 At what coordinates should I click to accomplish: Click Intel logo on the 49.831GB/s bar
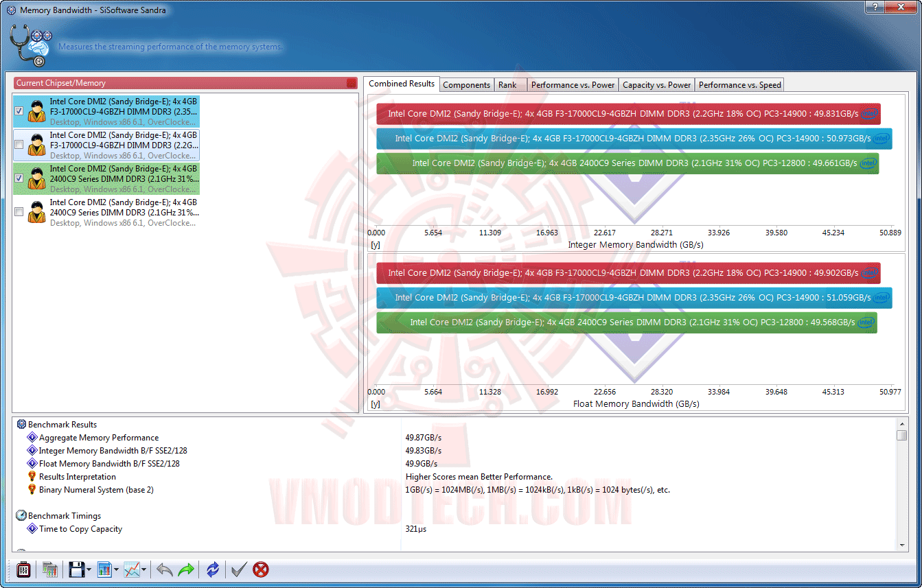point(870,114)
